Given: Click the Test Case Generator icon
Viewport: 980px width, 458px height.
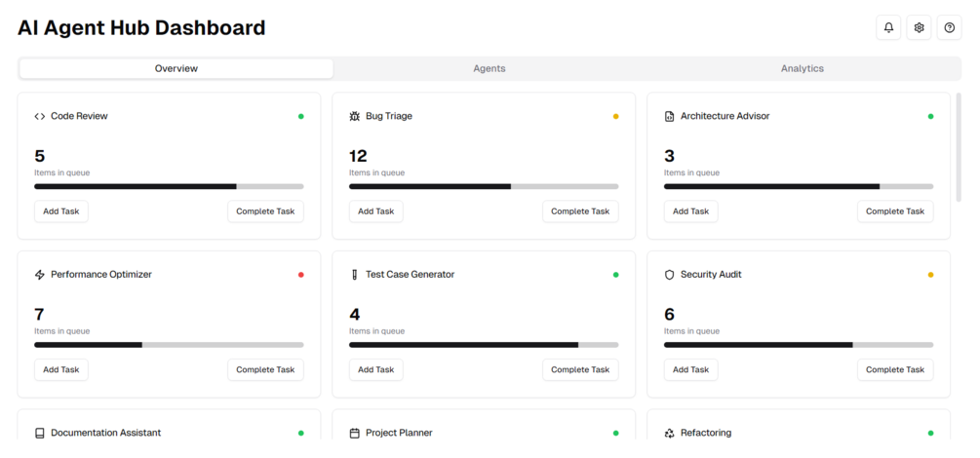Looking at the screenshot, I should click(355, 275).
